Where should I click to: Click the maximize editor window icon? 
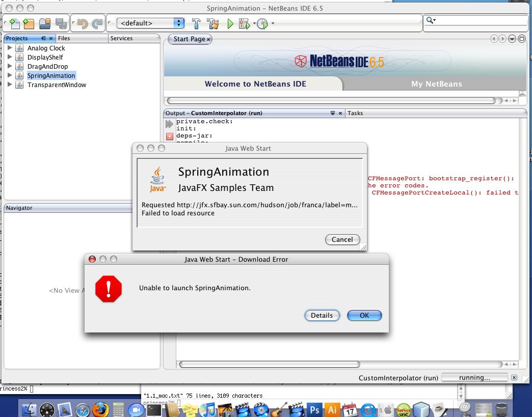click(522, 39)
